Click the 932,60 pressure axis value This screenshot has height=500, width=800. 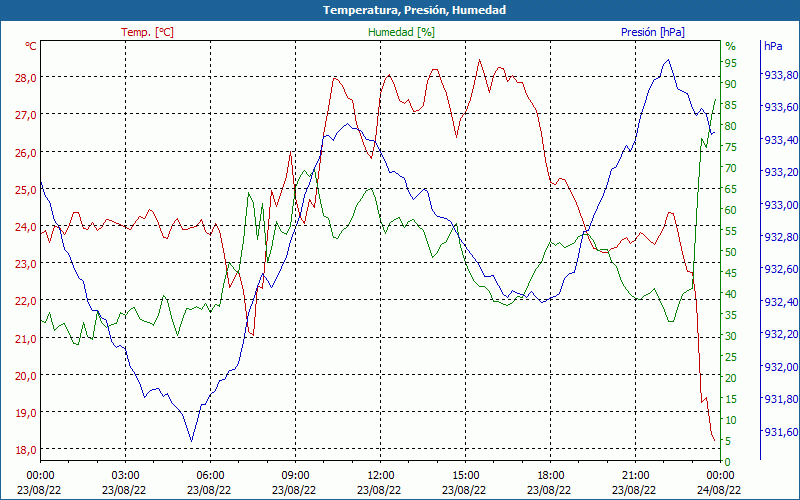pos(781,269)
